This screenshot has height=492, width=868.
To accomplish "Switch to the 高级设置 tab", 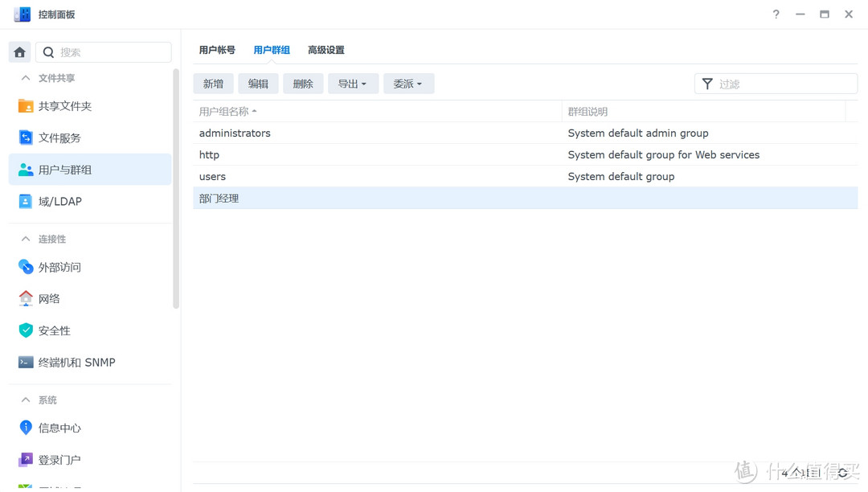I will (325, 49).
